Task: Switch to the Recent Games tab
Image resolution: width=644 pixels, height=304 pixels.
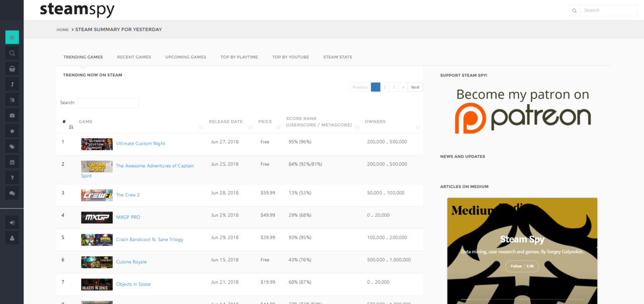Action: pyautogui.click(x=134, y=57)
